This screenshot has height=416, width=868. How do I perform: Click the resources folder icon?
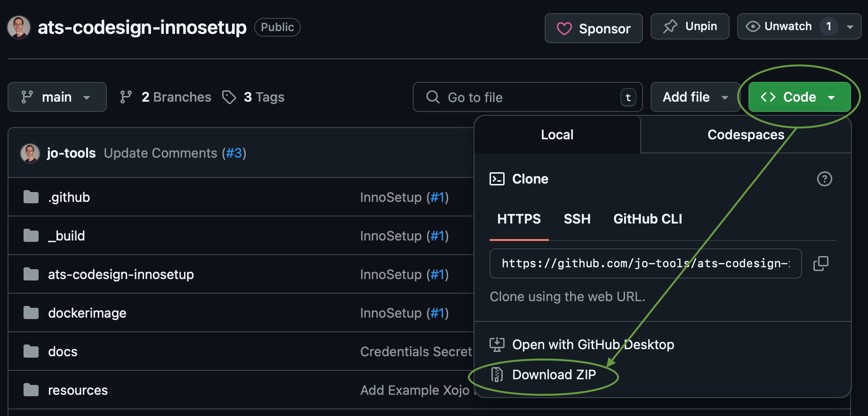tap(31, 390)
